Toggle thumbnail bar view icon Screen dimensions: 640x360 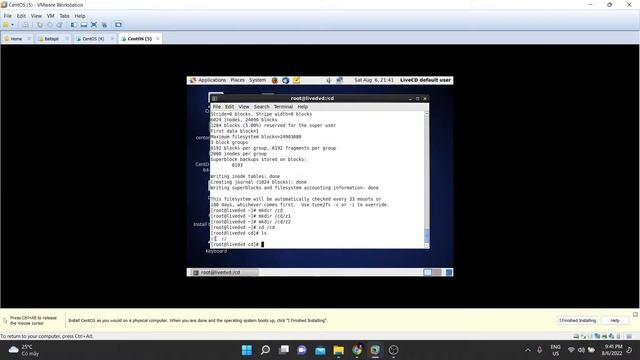tap(84, 25)
